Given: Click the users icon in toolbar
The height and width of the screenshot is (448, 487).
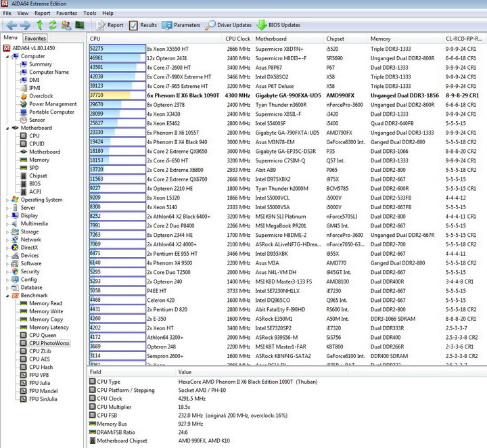Looking at the screenshot, I should [x=66, y=25].
